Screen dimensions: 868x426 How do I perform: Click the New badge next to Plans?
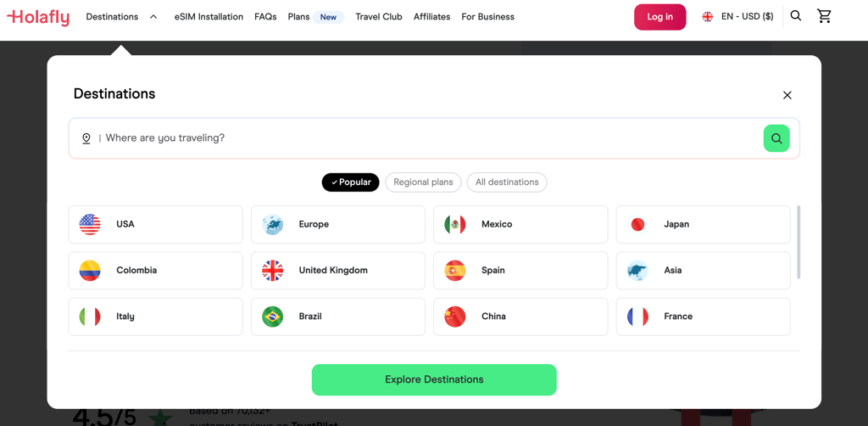328,17
